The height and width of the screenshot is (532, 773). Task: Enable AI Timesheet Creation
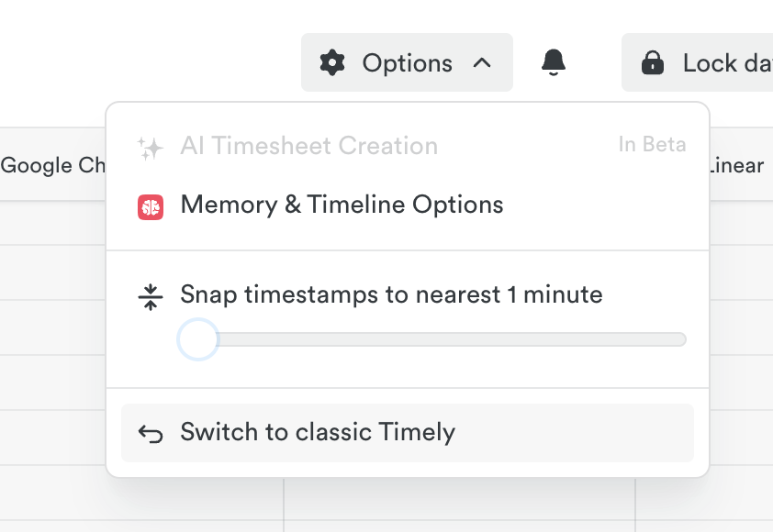coord(309,144)
